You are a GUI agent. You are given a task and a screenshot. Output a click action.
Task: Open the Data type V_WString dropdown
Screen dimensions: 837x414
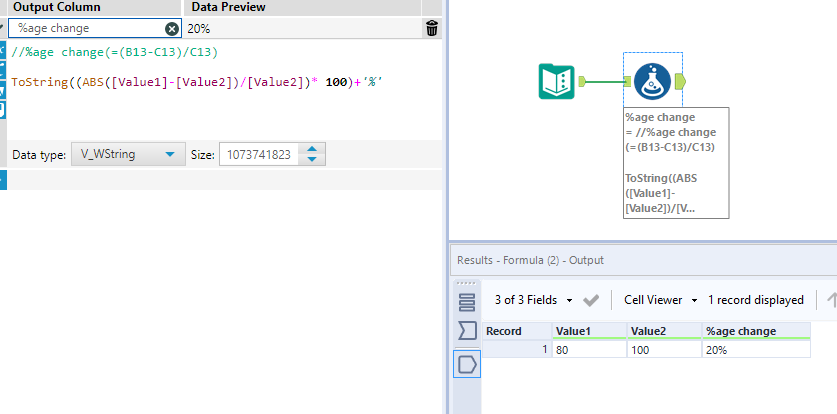[129, 155]
